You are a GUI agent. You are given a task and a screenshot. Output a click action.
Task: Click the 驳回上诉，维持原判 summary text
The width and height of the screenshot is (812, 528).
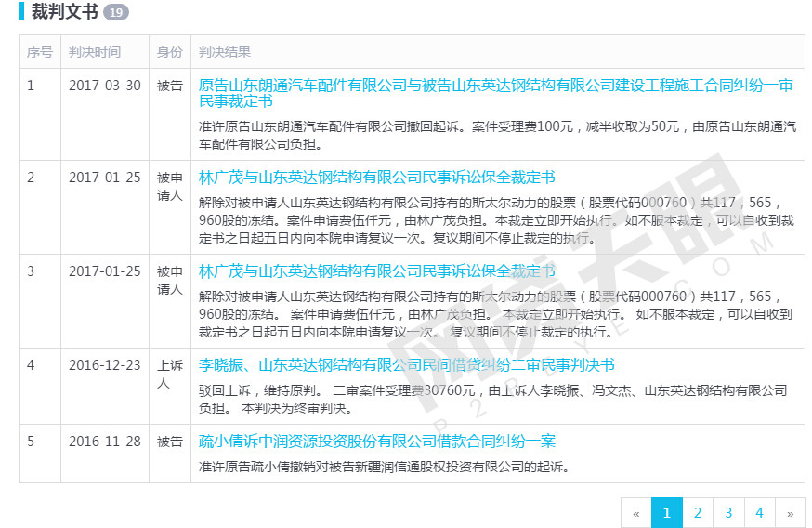[x=493, y=399]
